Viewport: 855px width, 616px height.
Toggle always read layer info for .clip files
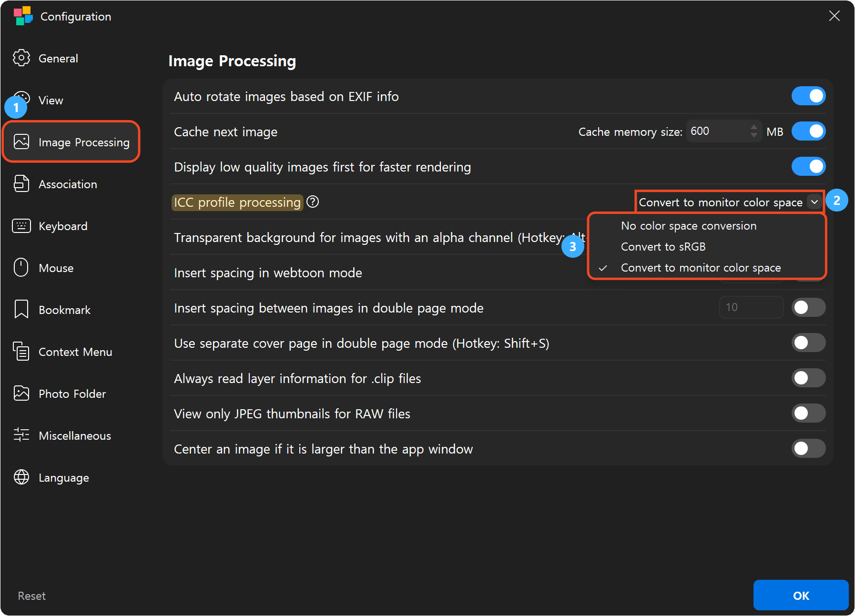pyautogui.click(x=808, y=378)
